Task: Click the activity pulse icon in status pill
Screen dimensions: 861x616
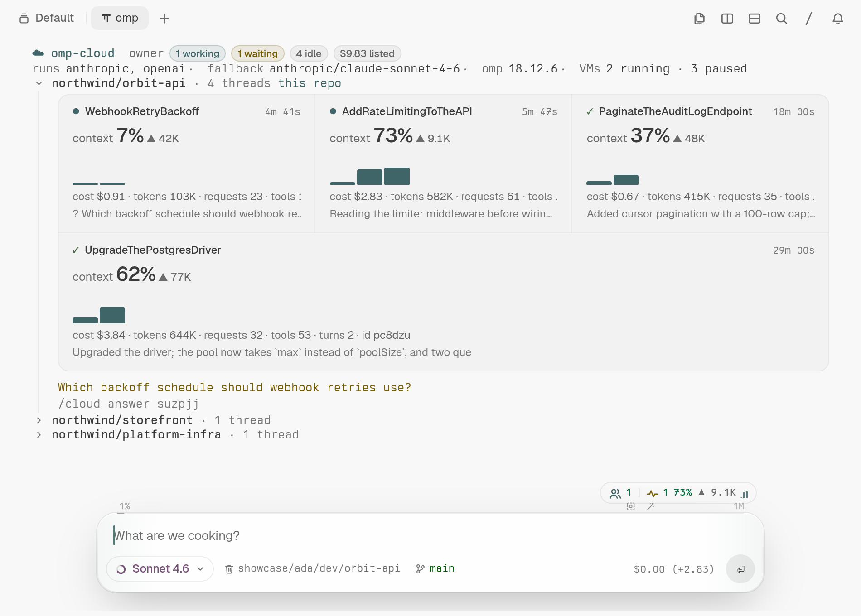Action: tap(653, 493)
